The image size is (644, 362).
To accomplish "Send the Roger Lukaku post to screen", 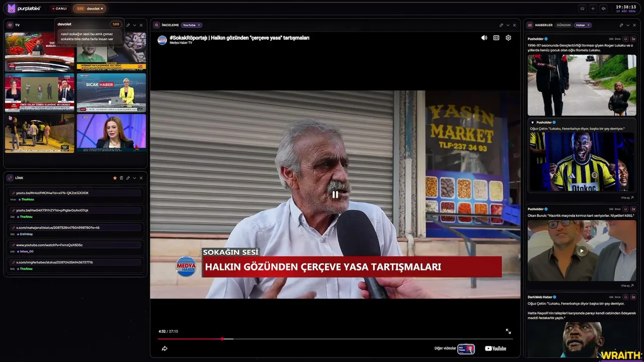I will click(633, 39).
